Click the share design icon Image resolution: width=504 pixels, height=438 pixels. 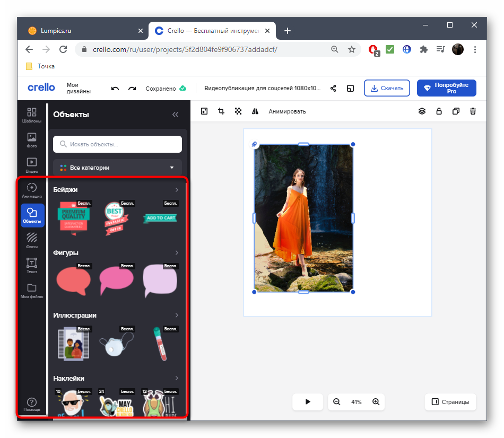[x=333, y=89]
